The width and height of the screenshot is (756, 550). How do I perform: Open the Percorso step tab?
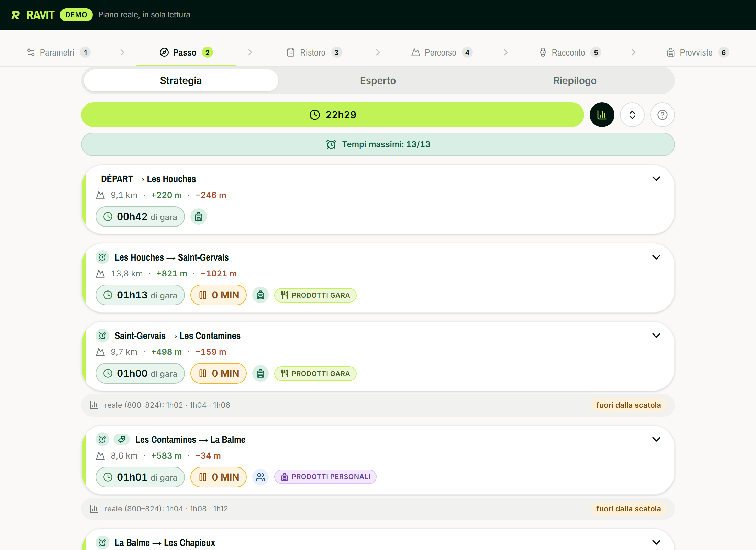click(x=442, y=52)
